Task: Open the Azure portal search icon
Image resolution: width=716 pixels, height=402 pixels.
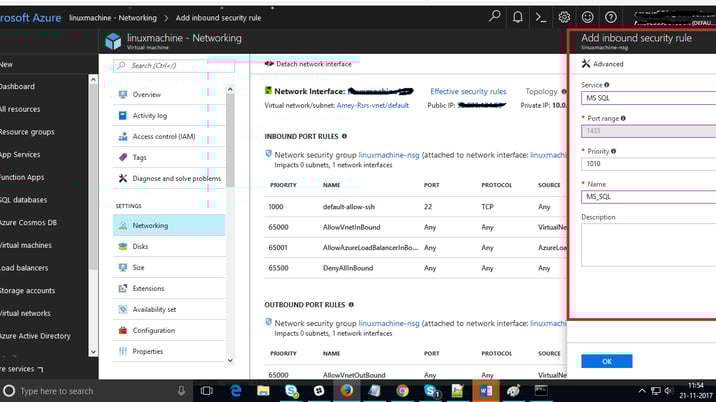Action: pos(494,17)
